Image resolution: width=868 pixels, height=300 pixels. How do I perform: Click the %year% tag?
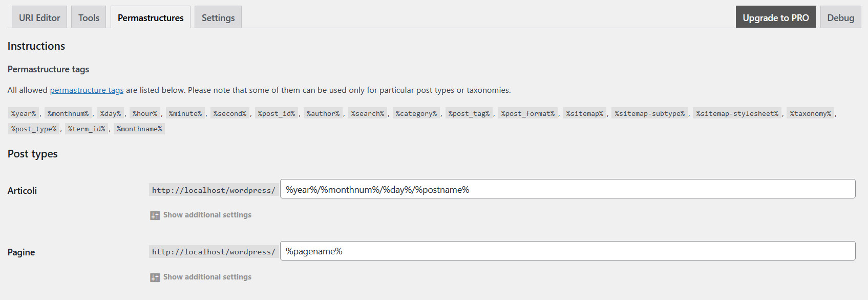24,113
